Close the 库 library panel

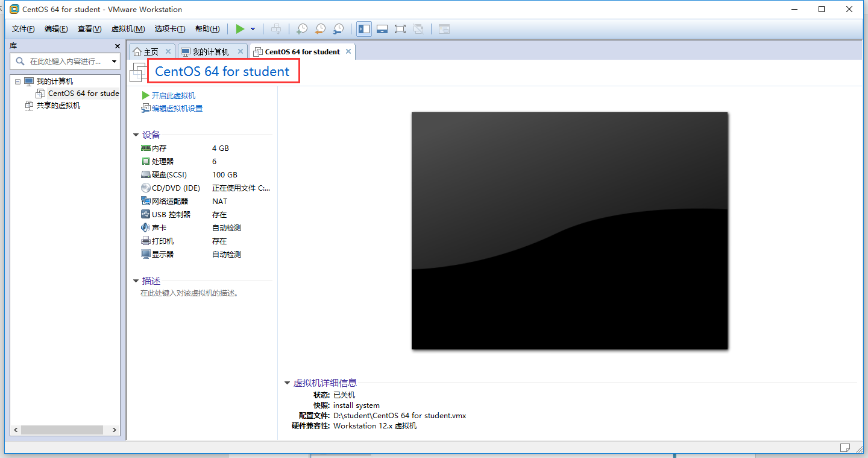click(x=118, y=46)
